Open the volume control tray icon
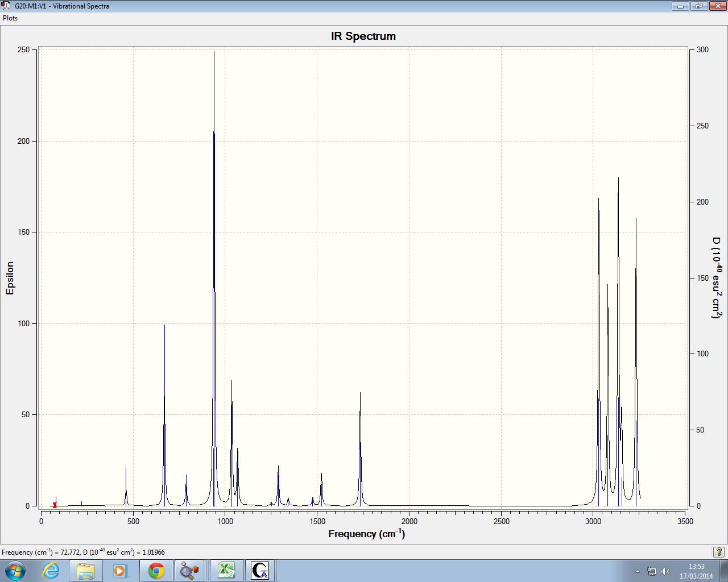728x582 pixels. pyautogui.click(x=665, y=571)
